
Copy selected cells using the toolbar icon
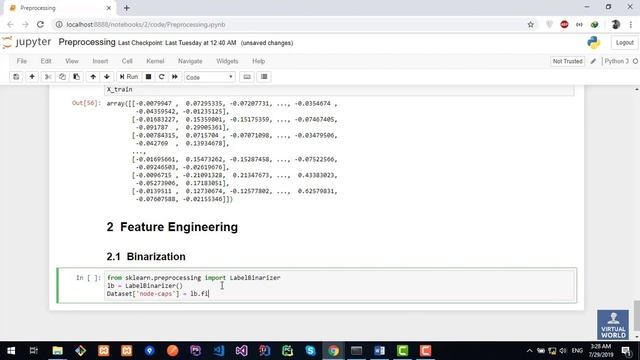pyautogui.click(x=62, y=77)
